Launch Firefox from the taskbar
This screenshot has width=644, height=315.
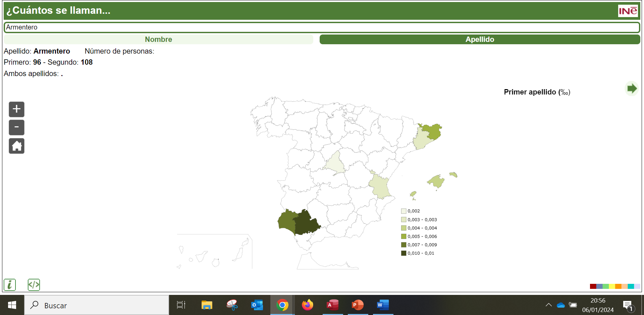[x=307, y=305]
